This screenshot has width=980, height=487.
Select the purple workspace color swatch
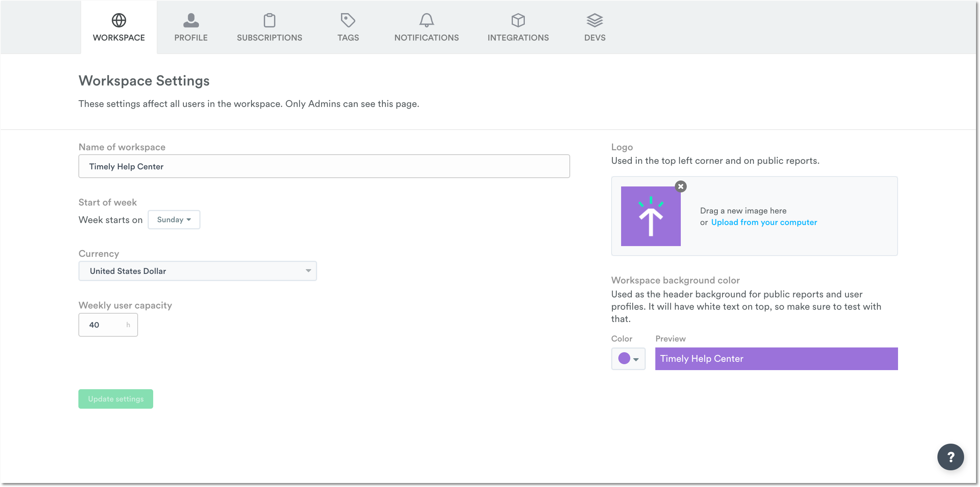624,359
